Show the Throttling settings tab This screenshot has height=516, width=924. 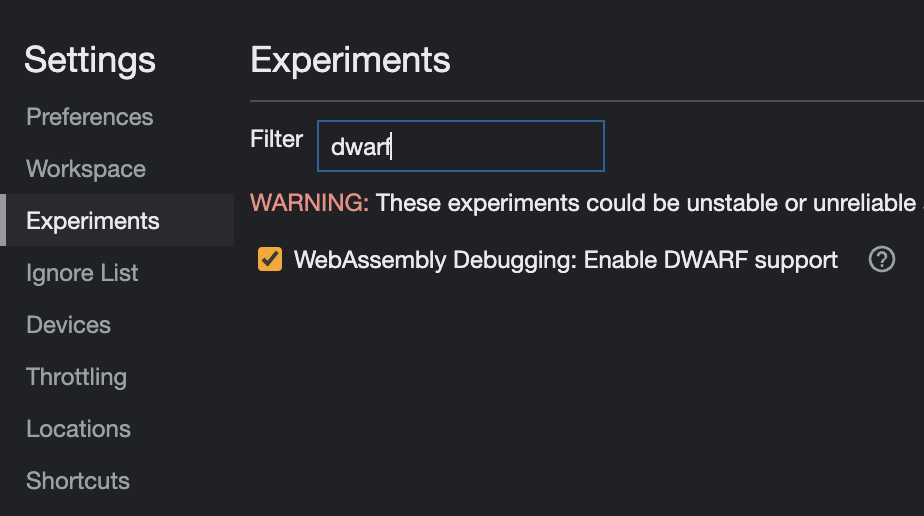(x=77, y=377)
